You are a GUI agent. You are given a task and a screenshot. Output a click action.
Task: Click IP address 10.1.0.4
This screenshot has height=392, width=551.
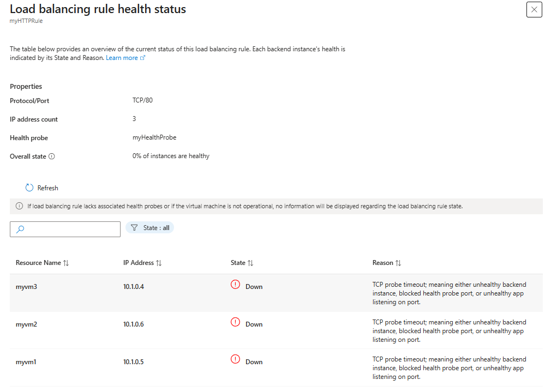pos(134,287)
